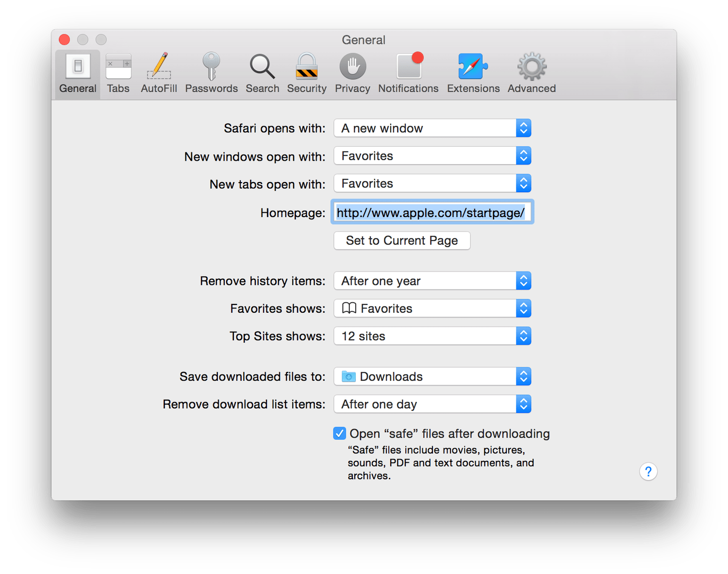Open the Safari opens with dropdown
728x574 pixels.
(x=432, y=128)
